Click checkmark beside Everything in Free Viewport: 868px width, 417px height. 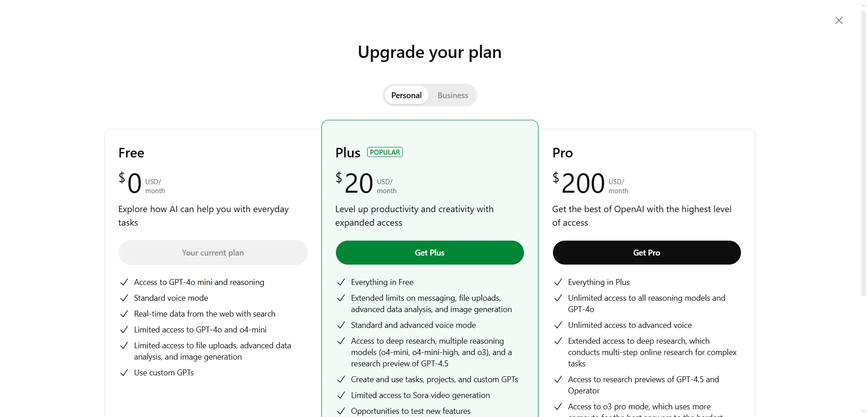[341, 282]
